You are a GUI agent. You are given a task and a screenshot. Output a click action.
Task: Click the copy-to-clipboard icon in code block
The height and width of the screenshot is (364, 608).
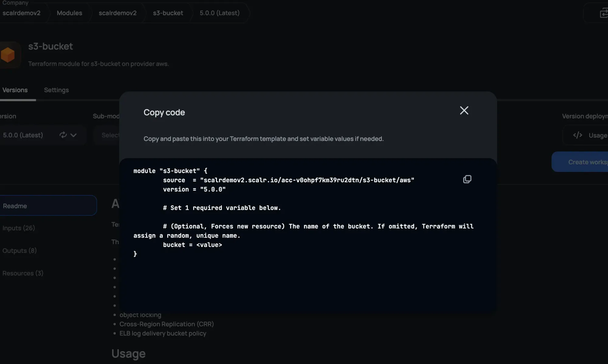[467, 179]
